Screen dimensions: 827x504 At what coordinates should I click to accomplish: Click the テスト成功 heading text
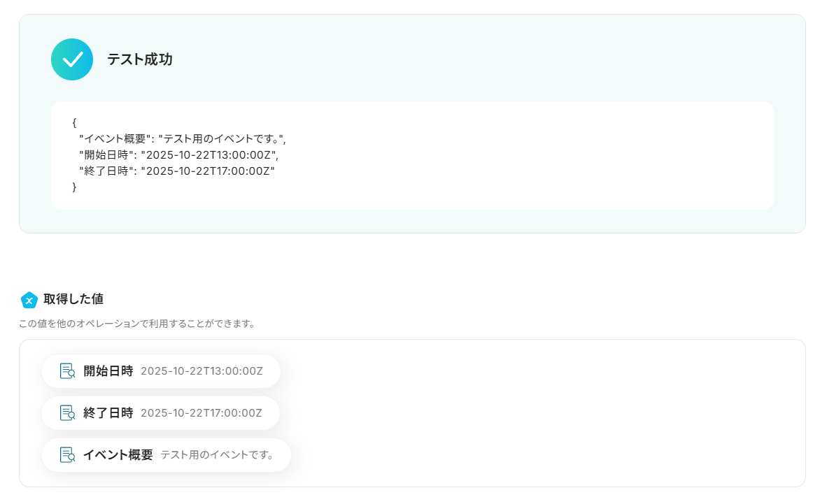[140, 59]
